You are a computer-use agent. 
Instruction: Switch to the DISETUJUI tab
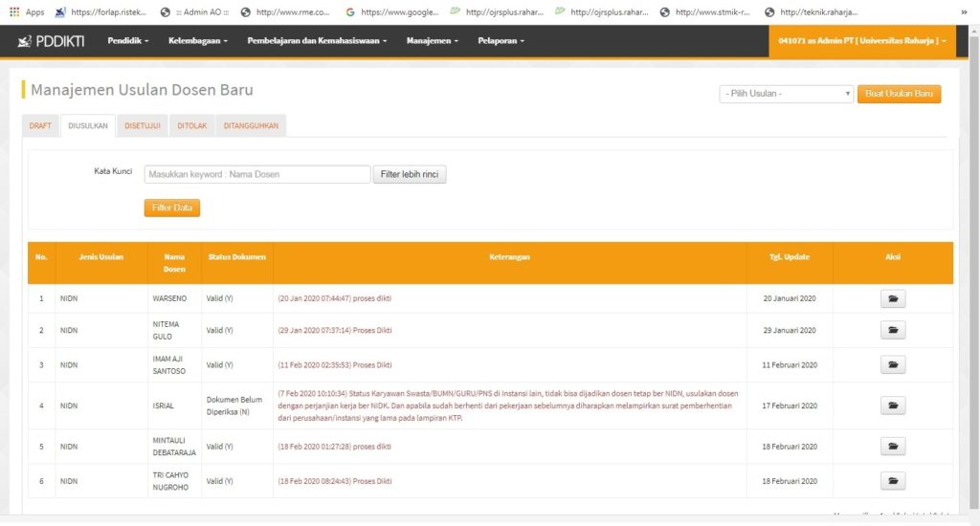[143, 125]
